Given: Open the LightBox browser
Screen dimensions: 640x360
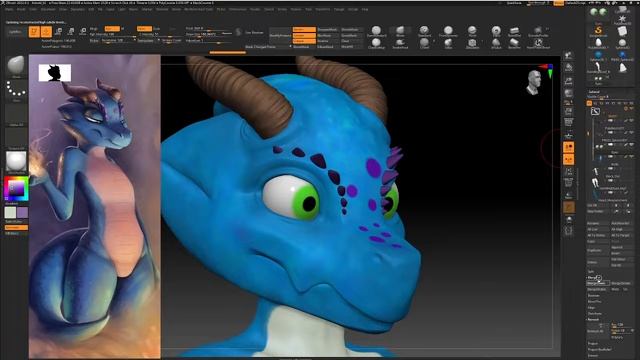Looking at the screenshot, I should click(x=16, y=32).
